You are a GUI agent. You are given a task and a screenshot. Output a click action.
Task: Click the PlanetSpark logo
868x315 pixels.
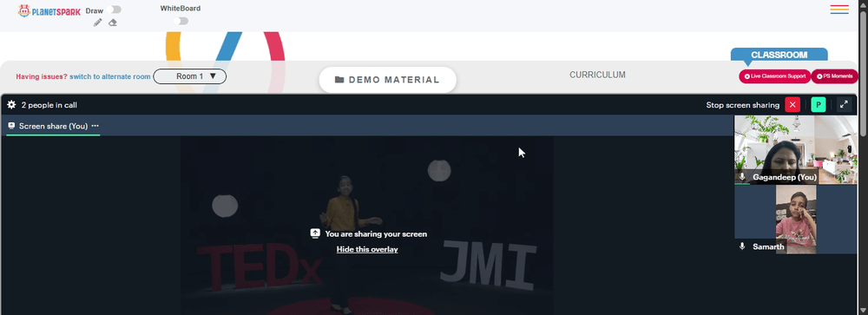coord(49,11)
